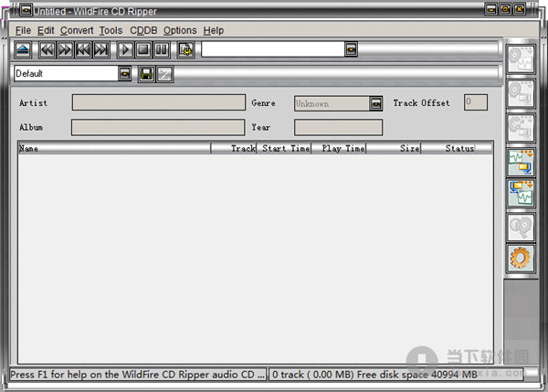Click the Track Offset field
The width and height of the screenshot is (548, 392).
pyautogui.click(x=476, y=102)
